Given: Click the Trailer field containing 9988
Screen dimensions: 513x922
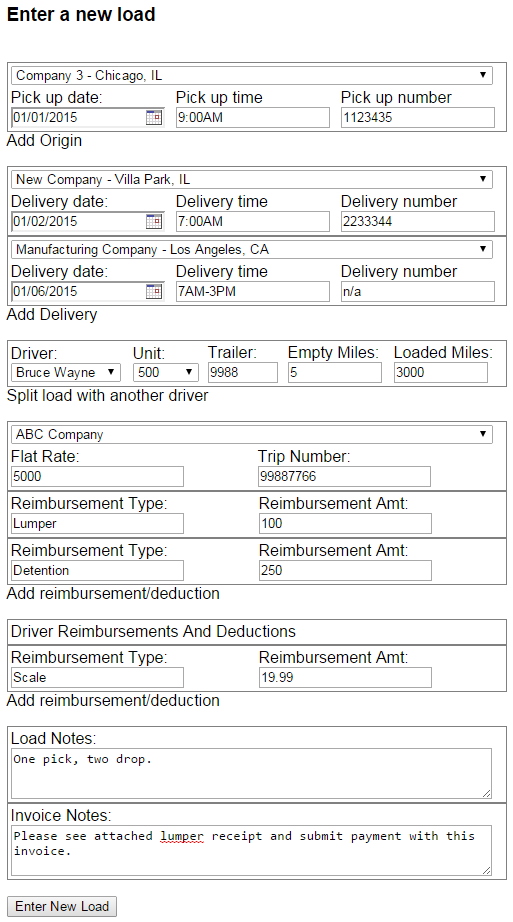Looking at the screenshot, I should (x=242, y=372).
